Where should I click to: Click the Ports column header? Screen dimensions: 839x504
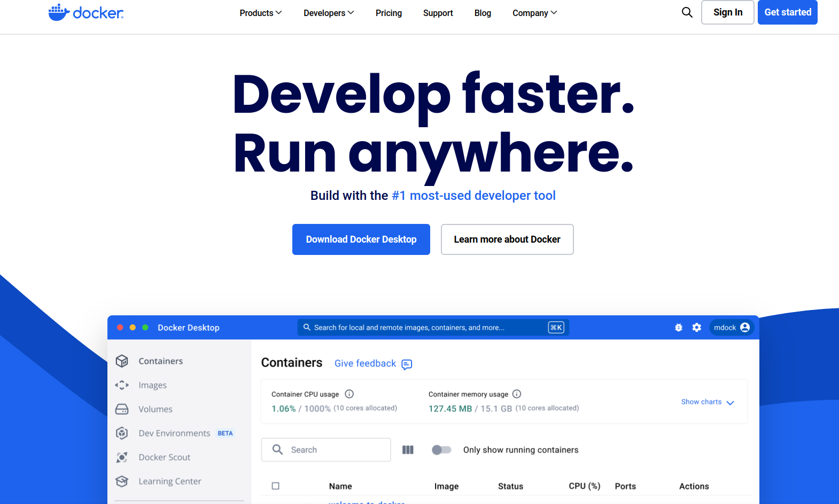pyautogui.click(x=625, y=486)
